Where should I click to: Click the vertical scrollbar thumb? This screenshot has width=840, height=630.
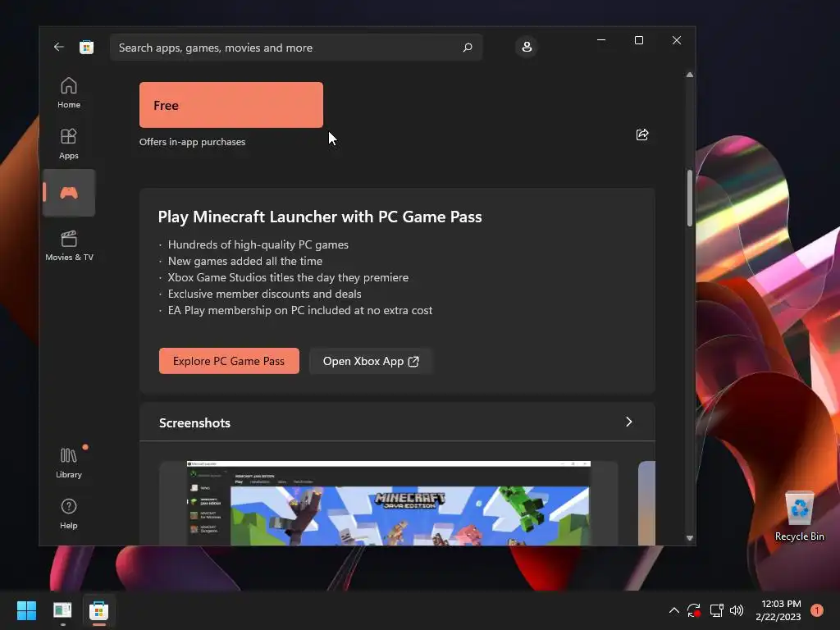[689, 198]
